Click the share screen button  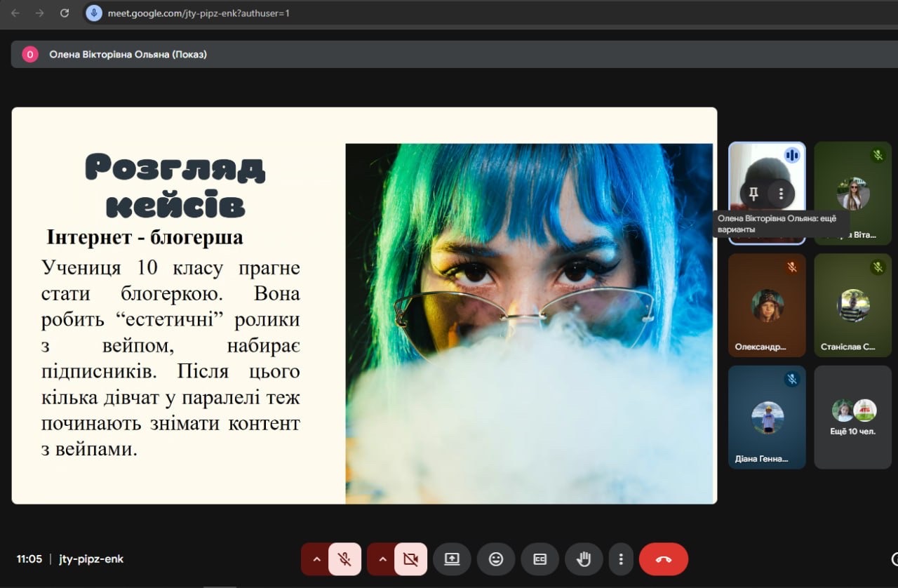pos(452,559)
